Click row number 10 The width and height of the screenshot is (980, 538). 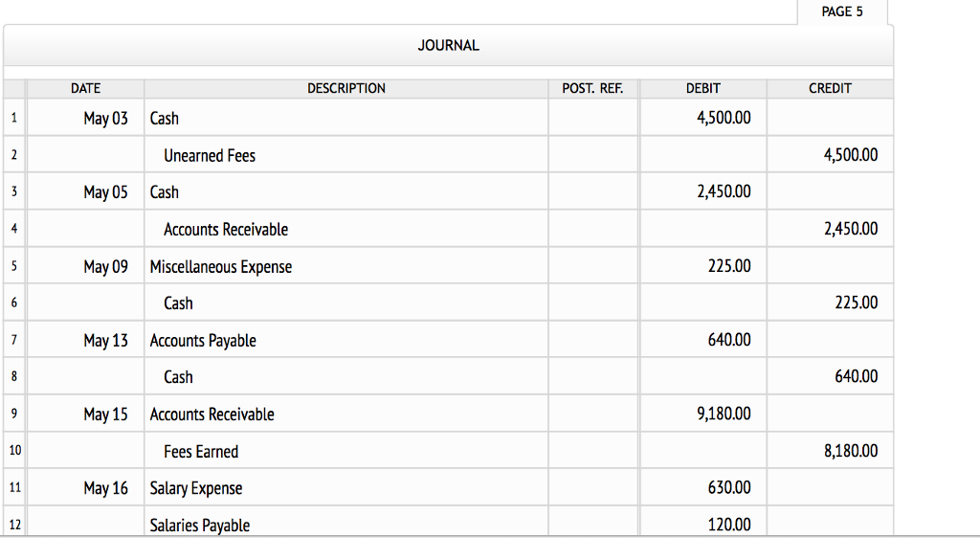13,451
